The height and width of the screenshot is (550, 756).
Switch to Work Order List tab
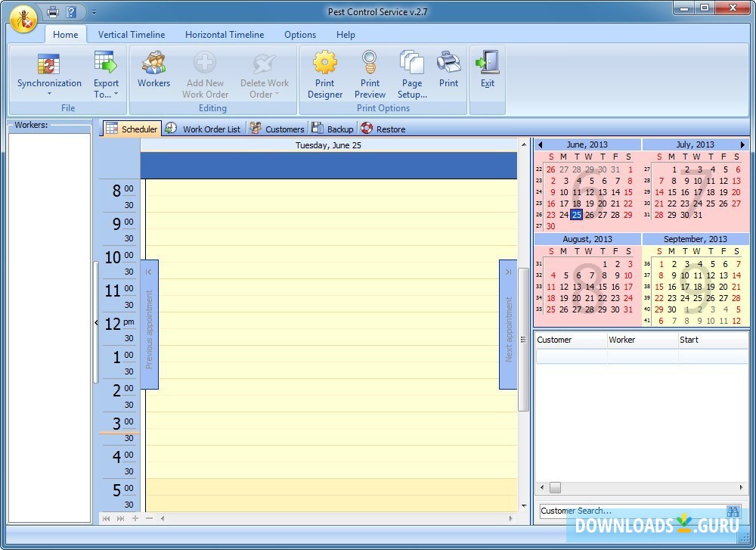tap(203, 129)
